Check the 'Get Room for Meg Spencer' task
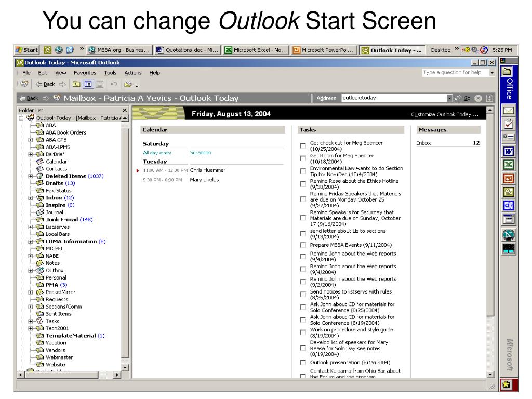 [x=303, y=158]
